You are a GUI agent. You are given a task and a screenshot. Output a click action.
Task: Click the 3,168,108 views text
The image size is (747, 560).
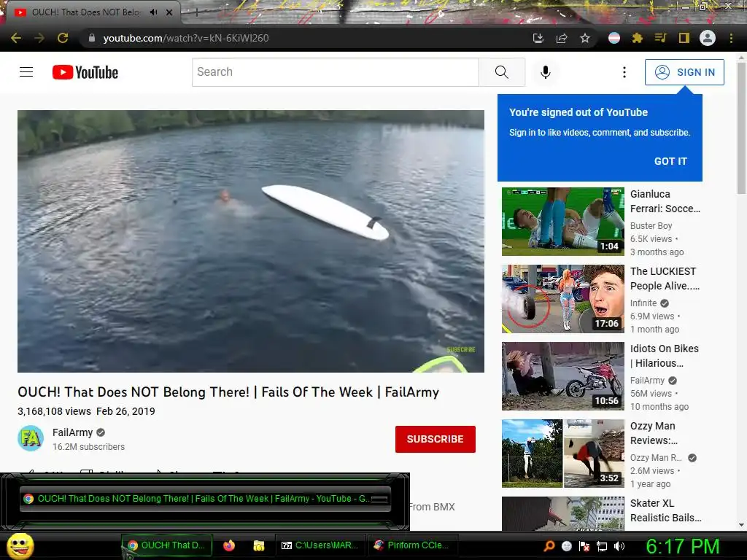(54, 411)
